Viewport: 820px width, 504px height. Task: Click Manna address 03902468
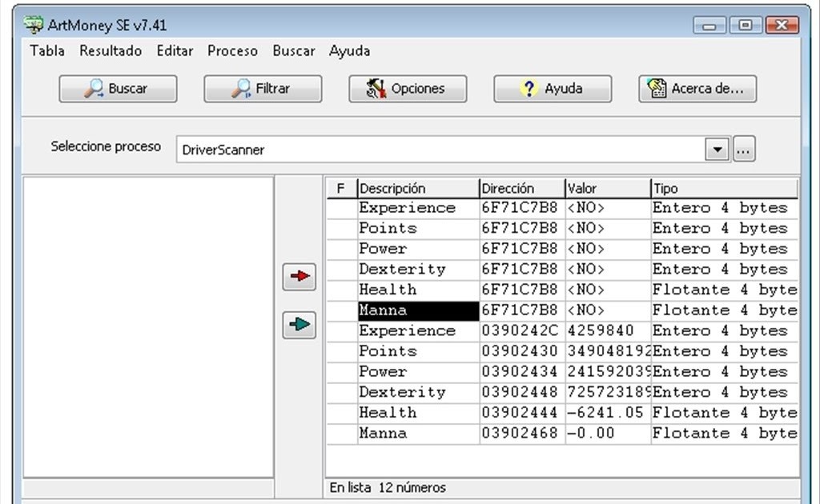tap(520, 433)
